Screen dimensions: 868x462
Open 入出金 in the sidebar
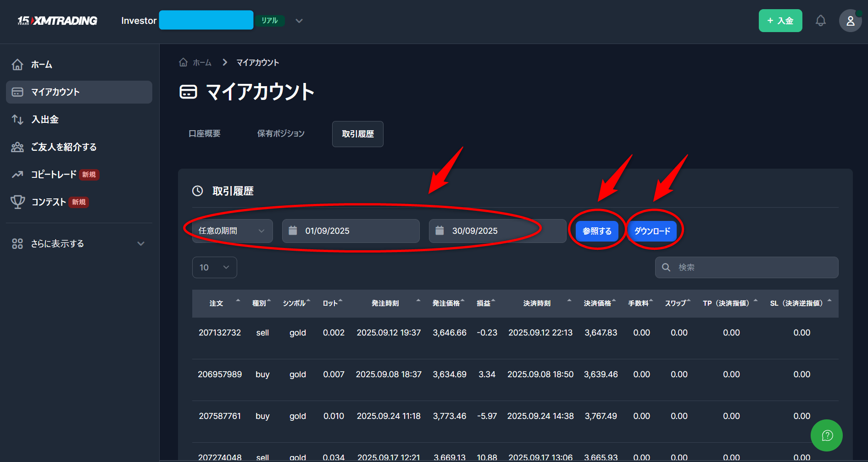tap(45, 120)
